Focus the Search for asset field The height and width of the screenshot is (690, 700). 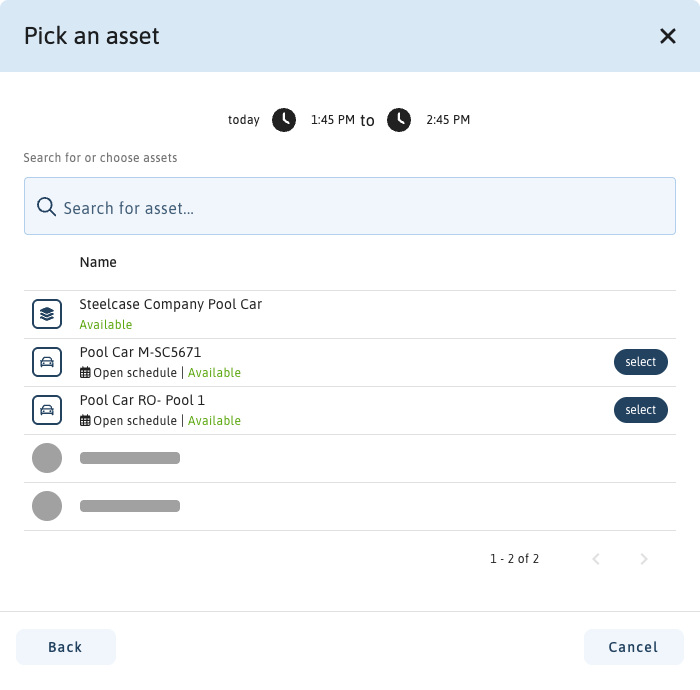(360, 208)
